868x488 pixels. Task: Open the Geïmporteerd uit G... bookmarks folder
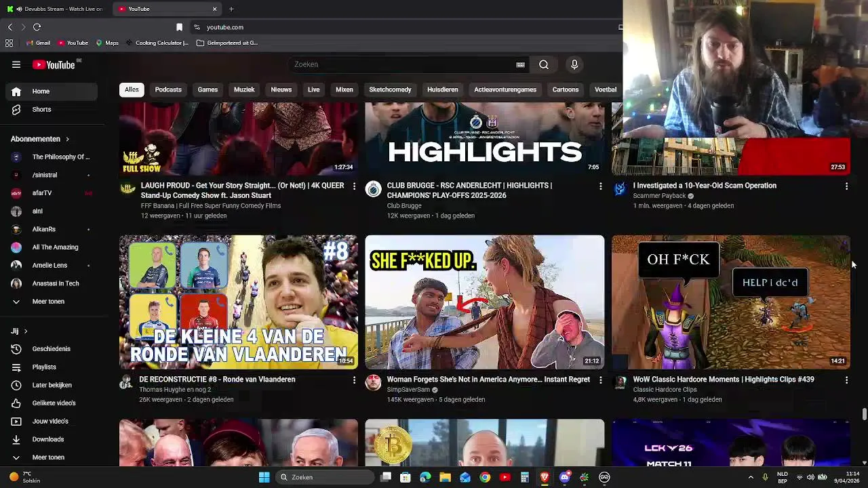point(227,43)
